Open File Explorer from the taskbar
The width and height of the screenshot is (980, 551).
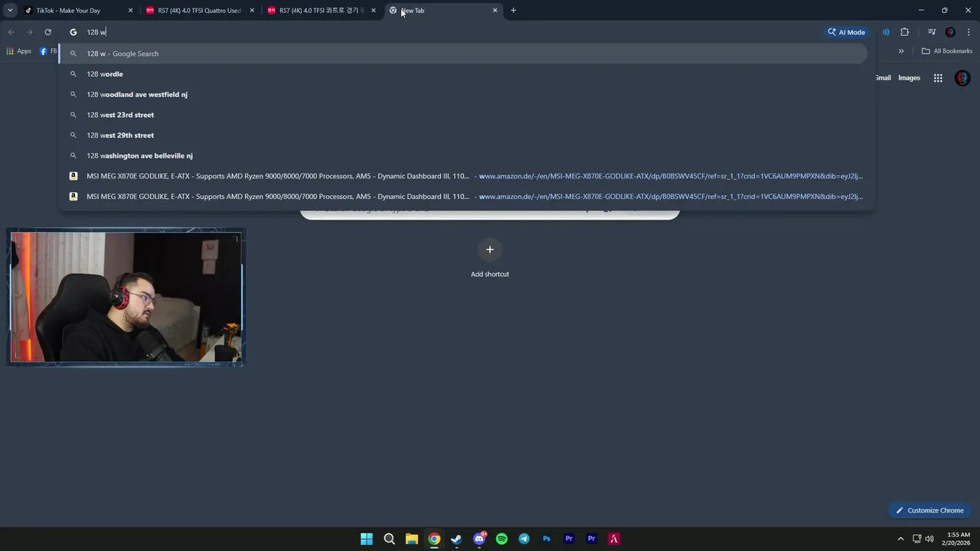coord(411,539)
